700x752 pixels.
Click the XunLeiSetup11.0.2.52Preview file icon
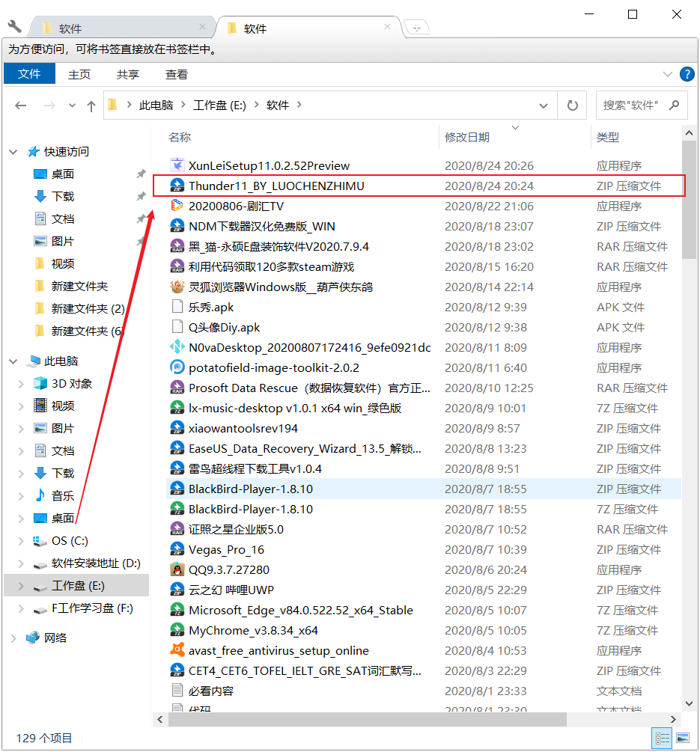tap(177, 165)
